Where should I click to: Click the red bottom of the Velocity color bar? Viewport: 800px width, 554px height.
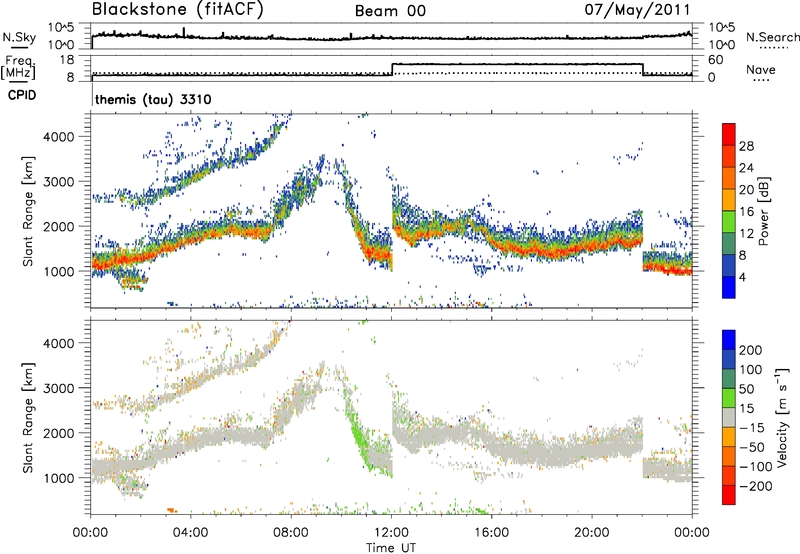(x=729, y=495)
